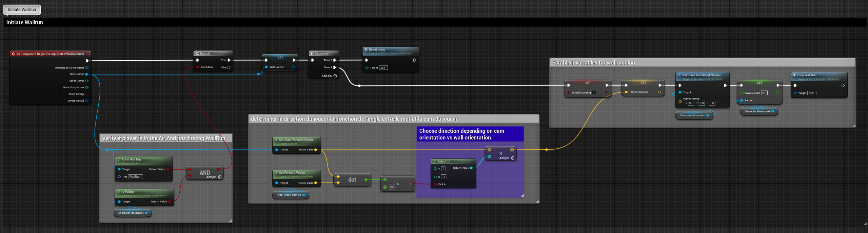
Task: Click the Add pin plus on AND node
Action: (x=220, y=177)
